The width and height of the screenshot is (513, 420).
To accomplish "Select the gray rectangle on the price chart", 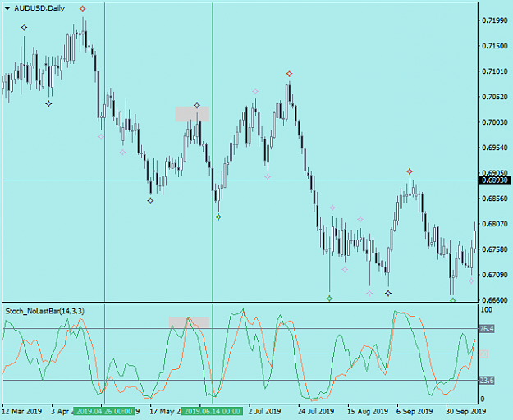I will click(192, 114).
